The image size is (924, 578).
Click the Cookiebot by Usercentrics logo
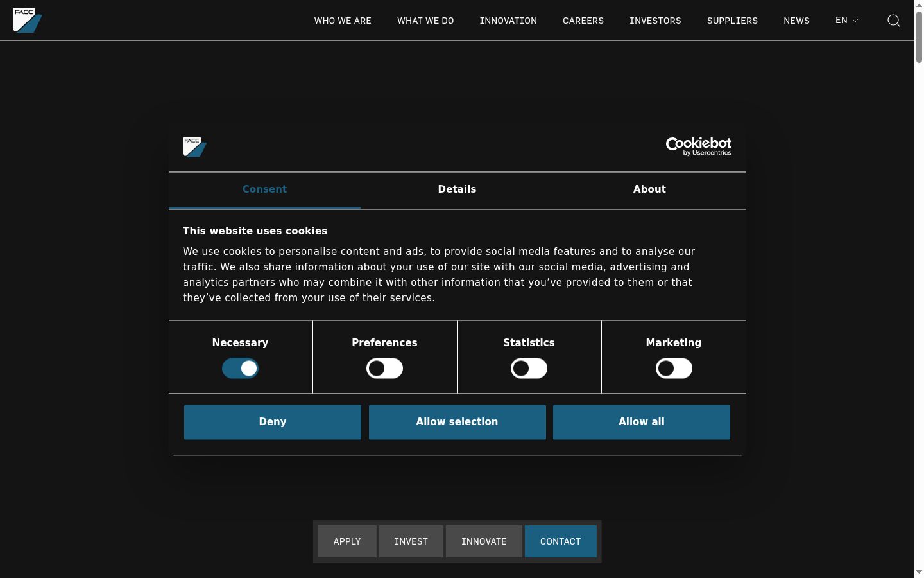699,146
